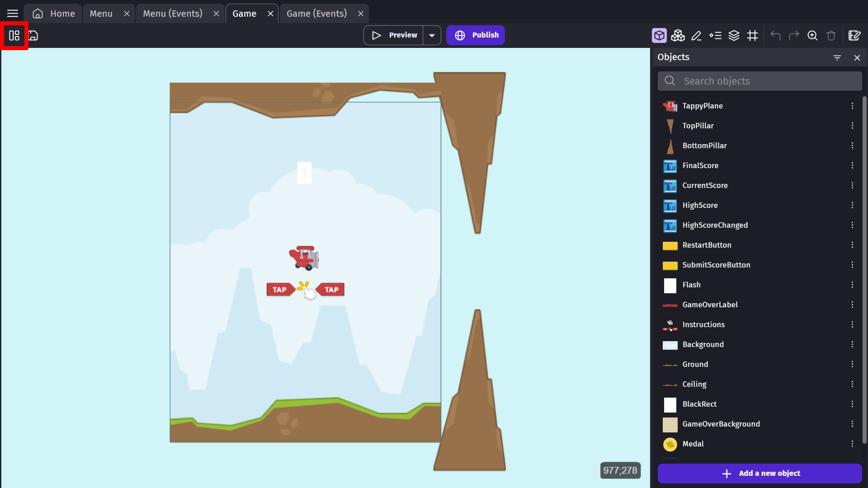Click the save project icon
This screenshot has width=868, height=488.
pos(33,35)
